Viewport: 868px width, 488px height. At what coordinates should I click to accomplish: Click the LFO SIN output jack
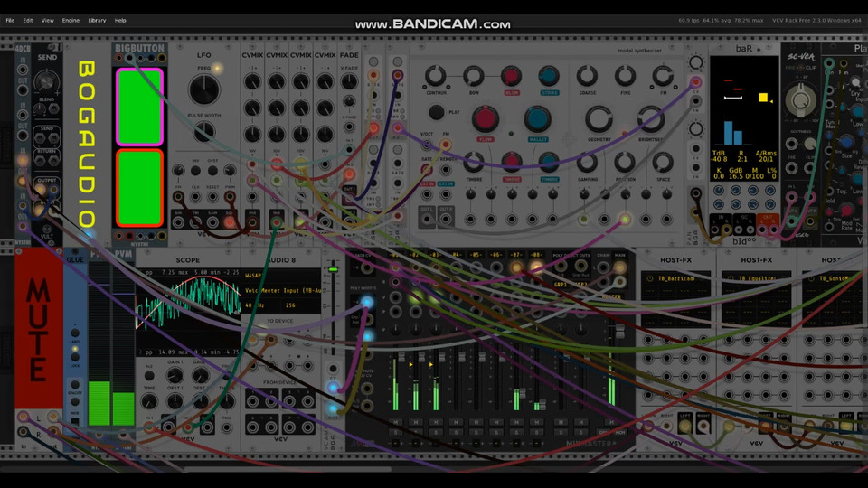178,222
